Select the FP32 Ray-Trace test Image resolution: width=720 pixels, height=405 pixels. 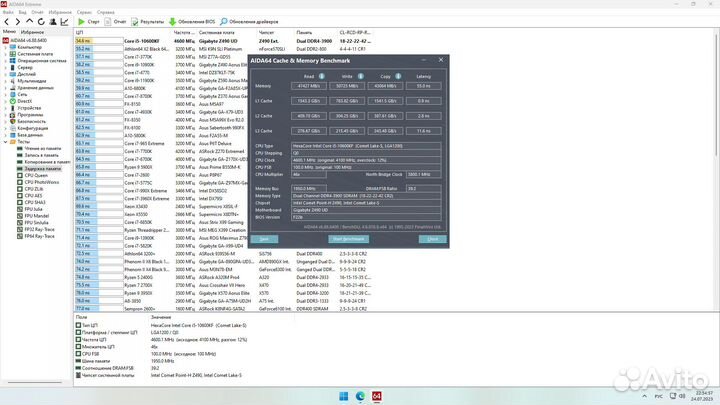point(39,229)
